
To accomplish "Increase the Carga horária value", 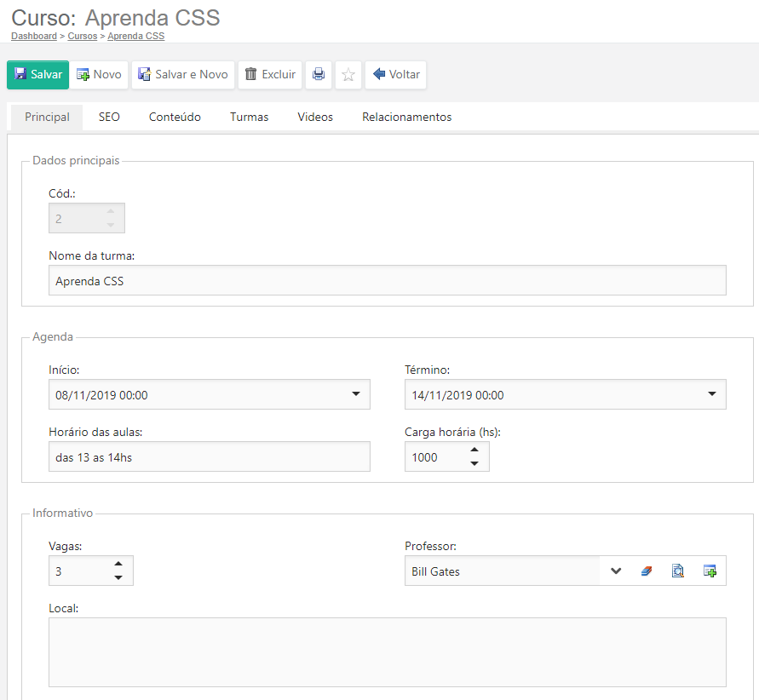I will pyautogui.click(x=474, y=450).
